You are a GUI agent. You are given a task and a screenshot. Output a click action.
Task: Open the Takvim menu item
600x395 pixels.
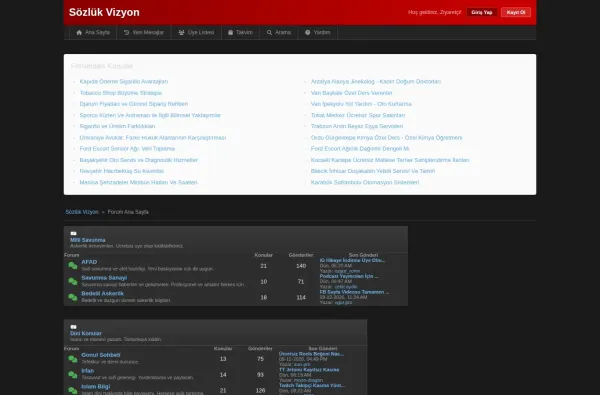pos(240,33)
